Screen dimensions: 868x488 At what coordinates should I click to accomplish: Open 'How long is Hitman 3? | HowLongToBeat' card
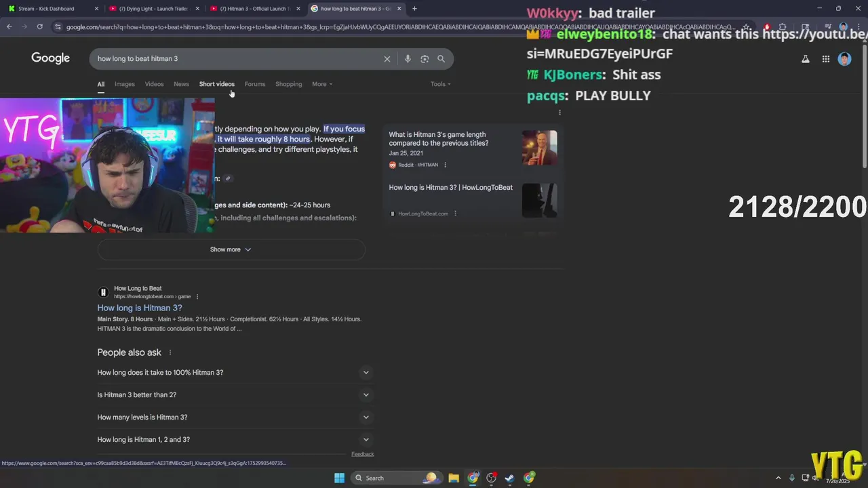[451, 188]
